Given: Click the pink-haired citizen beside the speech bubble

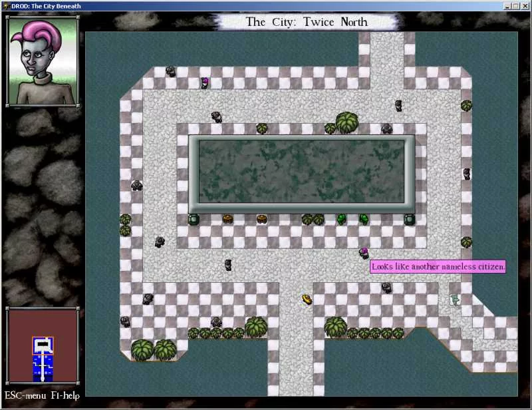Looking at the screenshot, I should [364, 253].
